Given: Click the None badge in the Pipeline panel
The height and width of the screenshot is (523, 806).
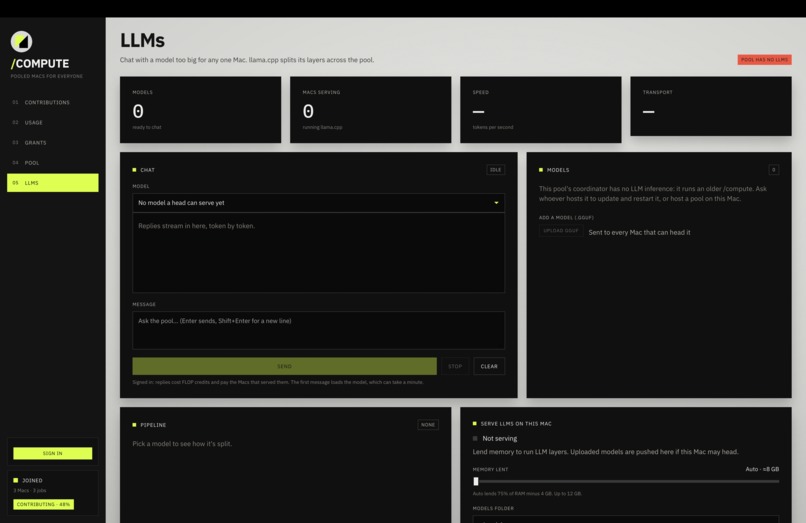Looking at the screenshot, I should [428, 425].
